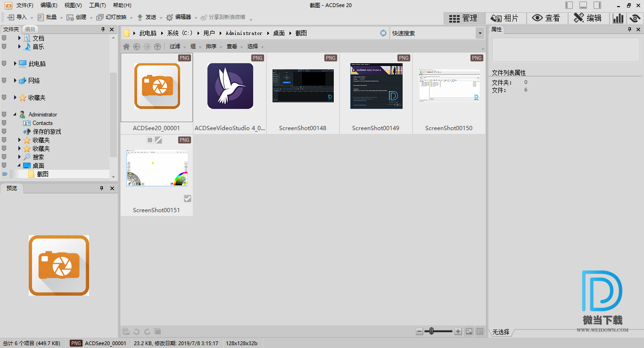The image size is (644, 348).
Task: Open the 查看 view dropdown in file list
Action: (234, 46)
